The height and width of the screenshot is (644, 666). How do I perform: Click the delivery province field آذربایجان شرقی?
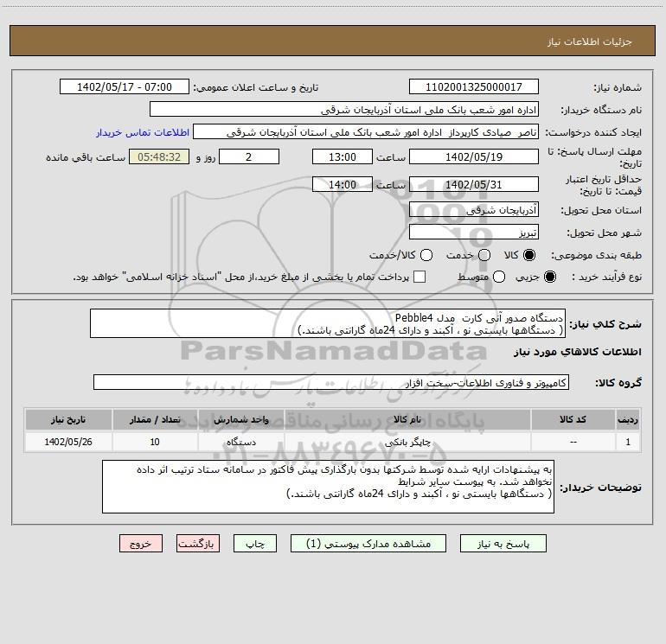(474, 209)
